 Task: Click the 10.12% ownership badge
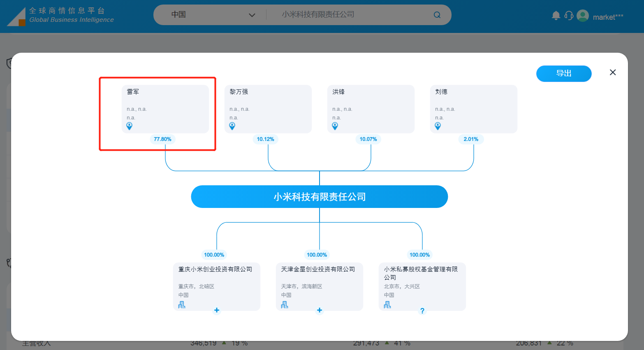coord(265,139)
